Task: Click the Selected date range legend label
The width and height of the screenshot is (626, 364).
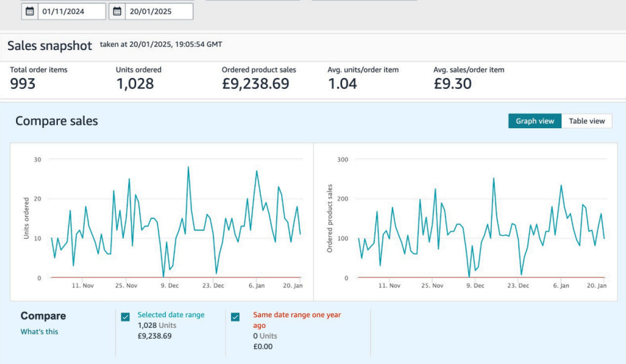Action: point(170,315)
